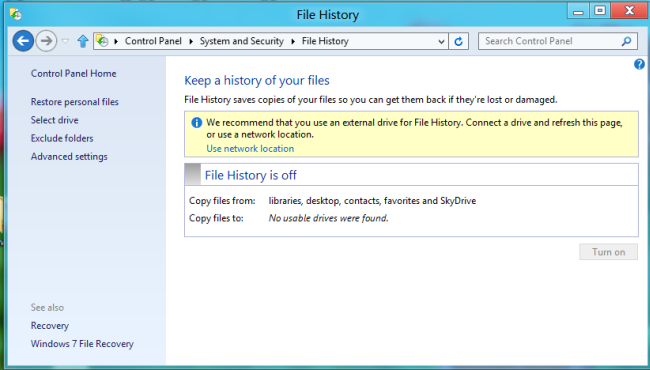The width and height of the screenshot is (650, 370).
Task: Click the 'Copy files to:' label
Action: coord(216,218)
